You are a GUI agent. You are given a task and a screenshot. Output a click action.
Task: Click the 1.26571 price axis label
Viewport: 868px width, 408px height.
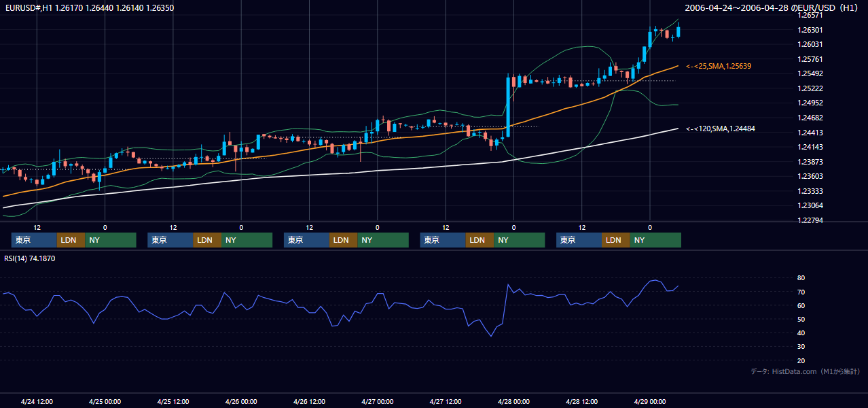click(x=810, y=15)
